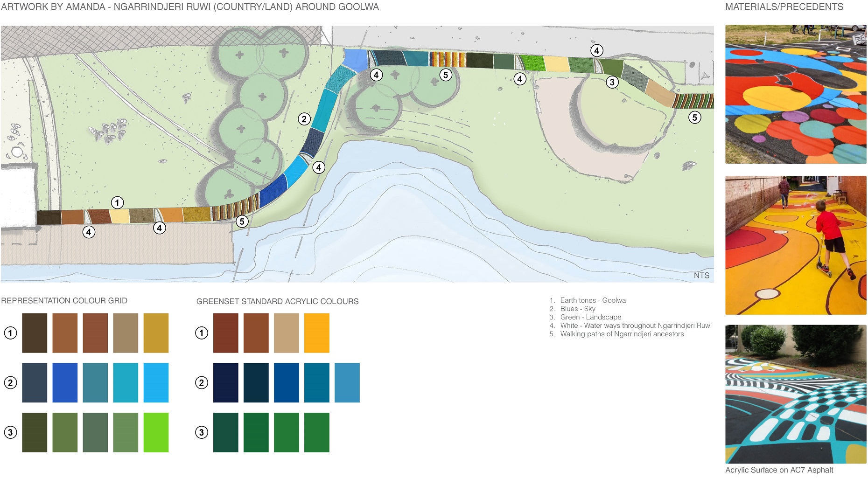
Task: Click map marker 5 at the striped path bend
Action: click(242, 222)
